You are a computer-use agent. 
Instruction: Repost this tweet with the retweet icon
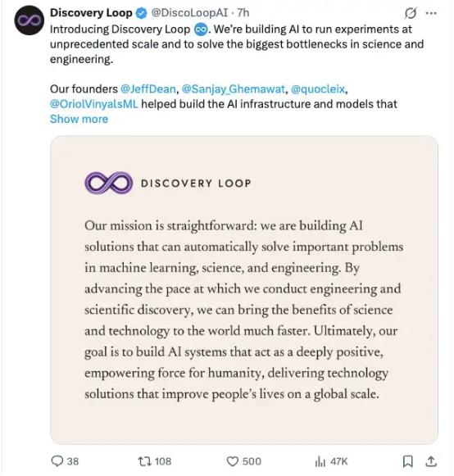[144, 461]
